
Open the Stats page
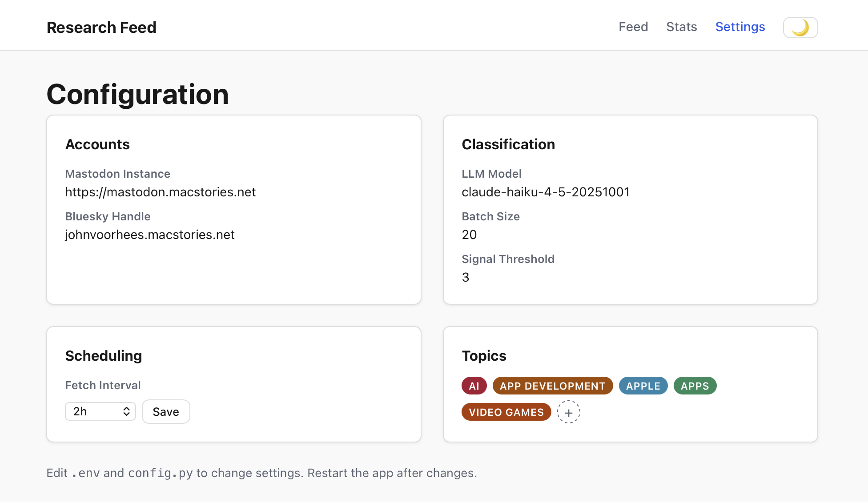coord(681,27)
